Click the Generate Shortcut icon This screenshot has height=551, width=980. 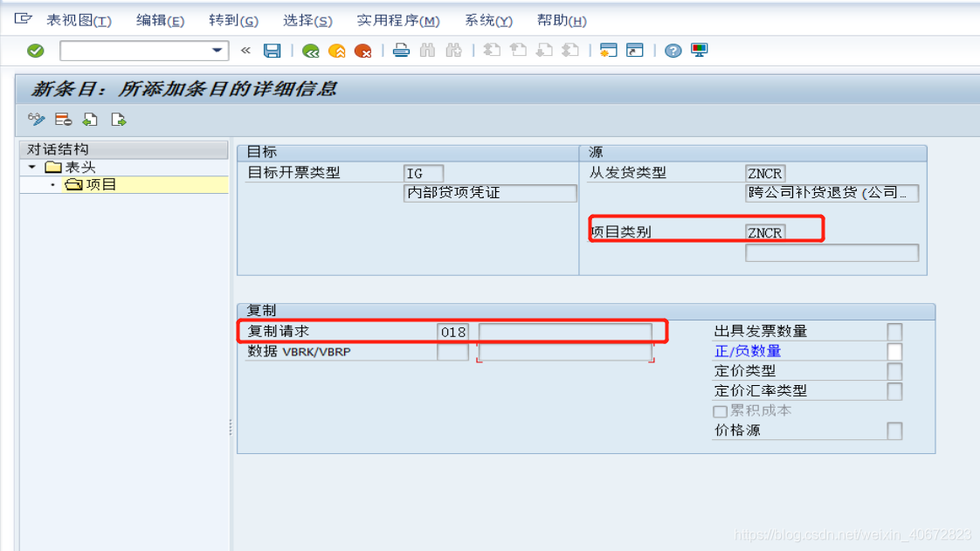pyautogui.click(x=635, y=51)
